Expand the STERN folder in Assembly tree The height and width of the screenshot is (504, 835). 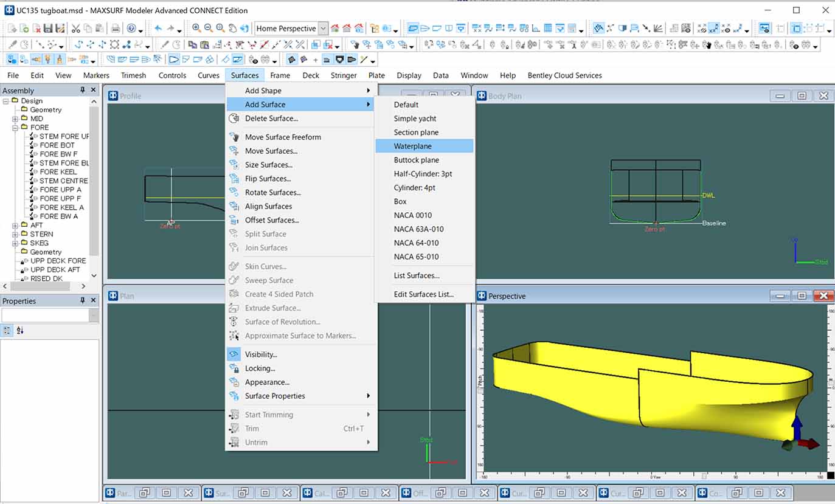pyautogui.click(x=15, y=234)
